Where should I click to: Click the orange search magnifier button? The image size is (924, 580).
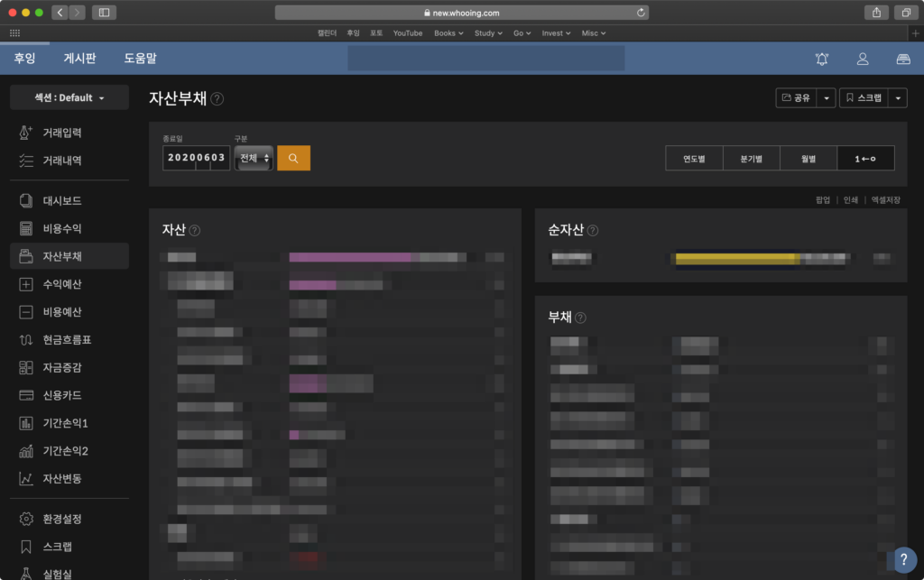point(293,158)
